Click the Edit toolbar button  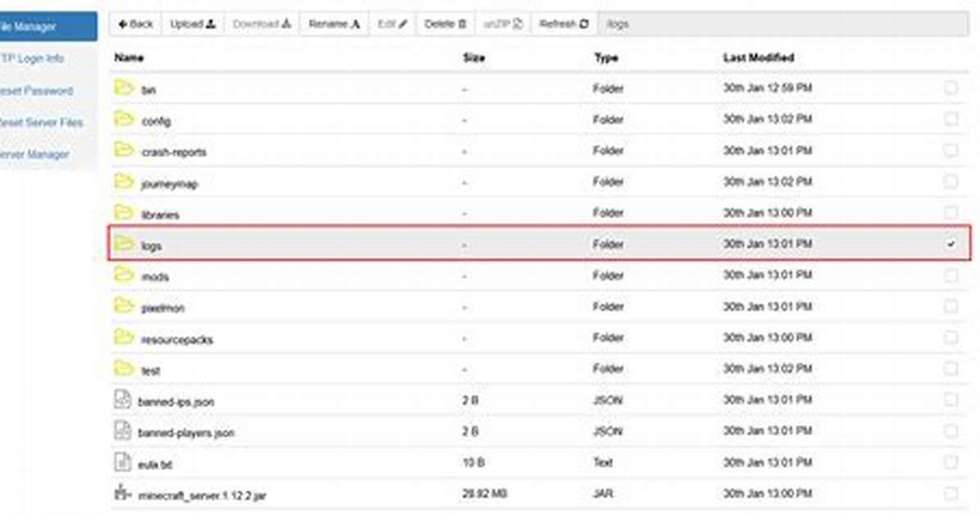point(392,24)
